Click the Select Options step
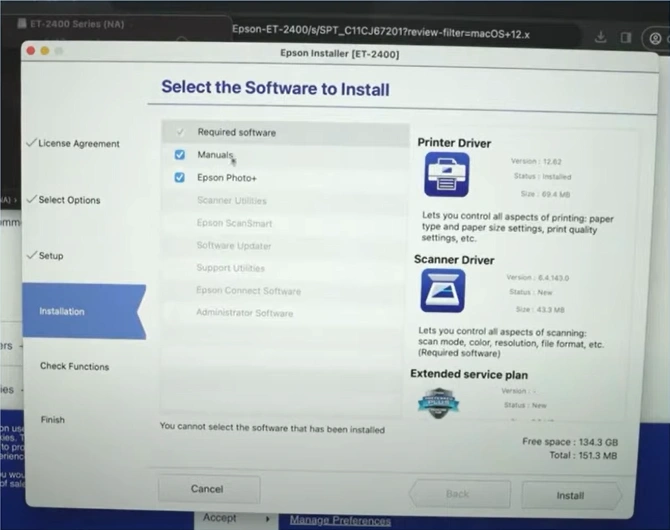 [x=69, y=200]
